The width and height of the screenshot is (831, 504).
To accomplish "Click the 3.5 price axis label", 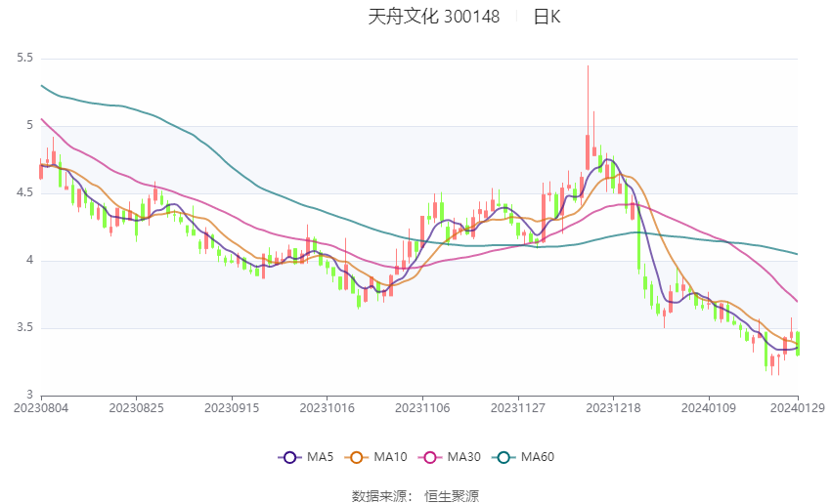I will tap(24, 328).
